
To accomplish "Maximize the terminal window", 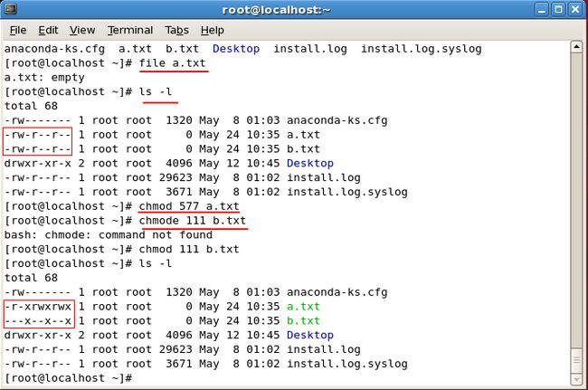I will click(558, 9).
